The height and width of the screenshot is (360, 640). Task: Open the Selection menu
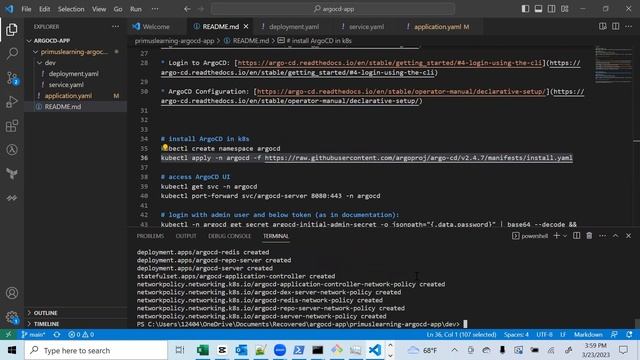tap(71, 9)
